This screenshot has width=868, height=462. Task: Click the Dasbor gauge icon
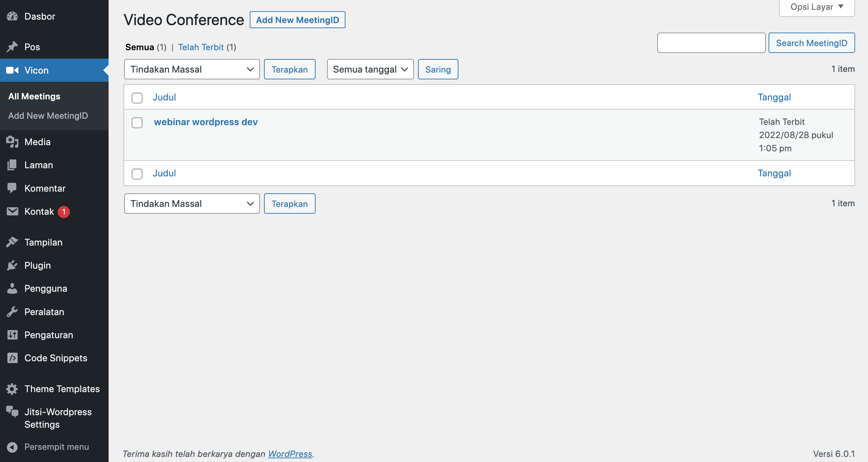12,16
